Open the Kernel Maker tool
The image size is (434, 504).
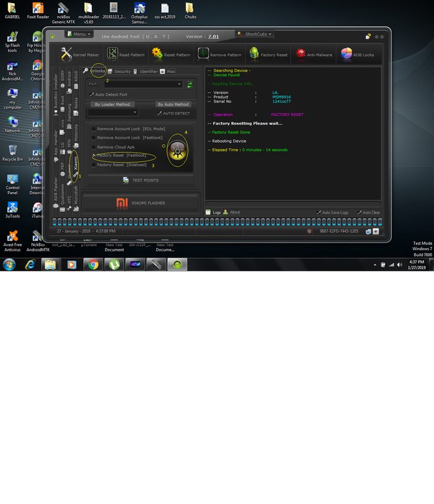[x=80, y=54]
